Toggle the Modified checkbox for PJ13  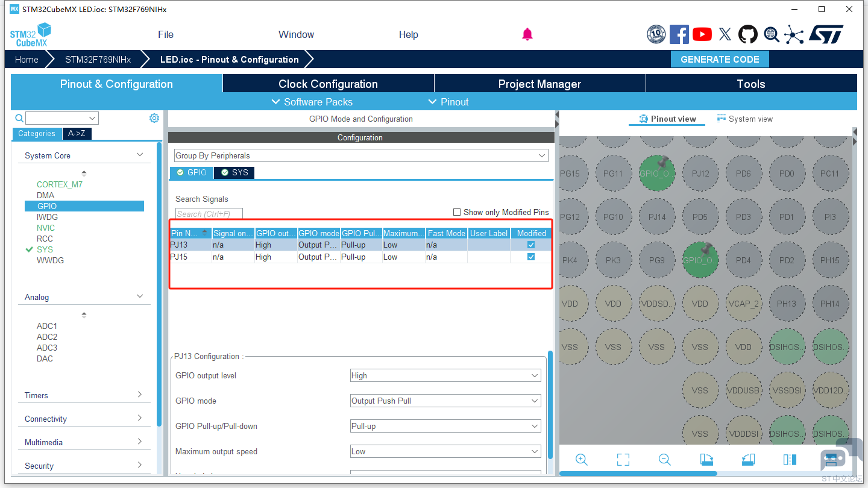point(531,245)
